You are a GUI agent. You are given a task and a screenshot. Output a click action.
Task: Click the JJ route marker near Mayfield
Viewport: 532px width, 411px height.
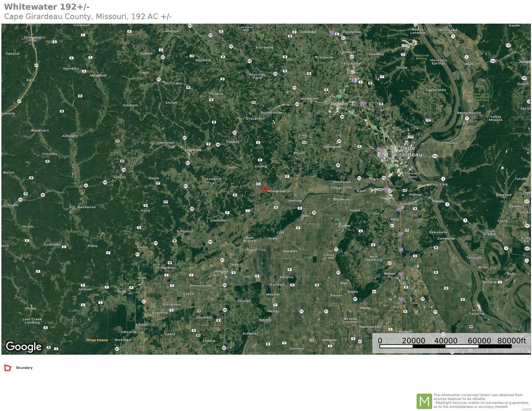(x=192, y=56)
